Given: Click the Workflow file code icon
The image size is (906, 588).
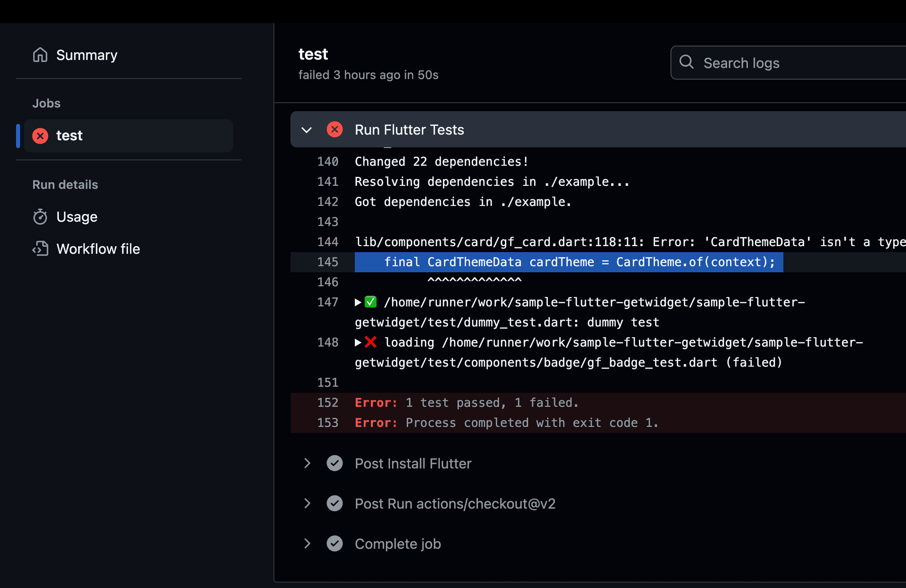Looking at the screenshot, I should (x=40, y=249).
